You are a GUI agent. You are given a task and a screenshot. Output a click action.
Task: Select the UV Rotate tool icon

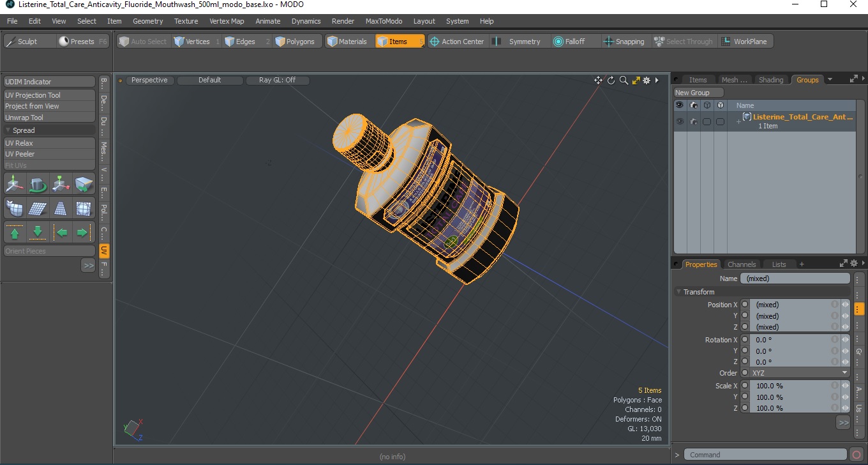point(38,185)
